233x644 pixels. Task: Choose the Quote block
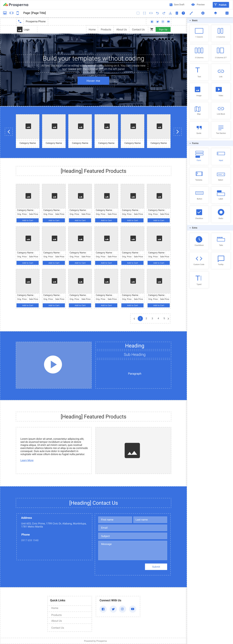(199, 129)
